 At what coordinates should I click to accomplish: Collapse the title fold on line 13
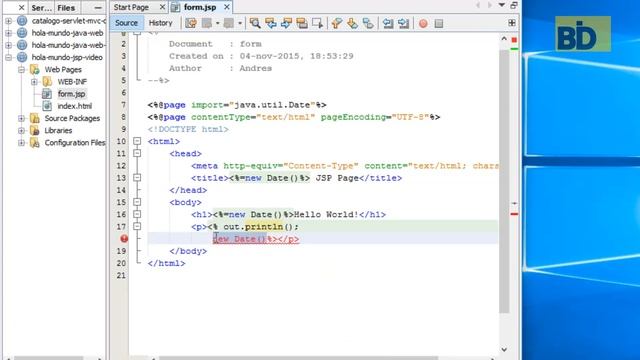click(137, 178)
